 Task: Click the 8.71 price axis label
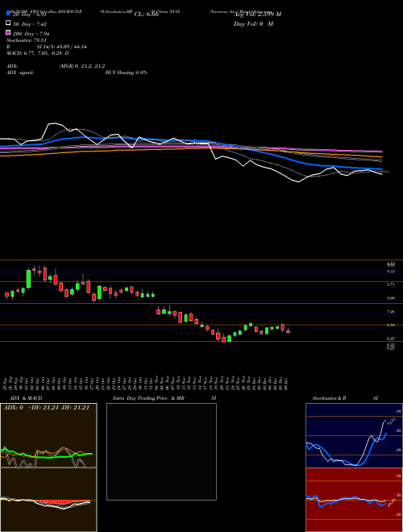(391, 285)
